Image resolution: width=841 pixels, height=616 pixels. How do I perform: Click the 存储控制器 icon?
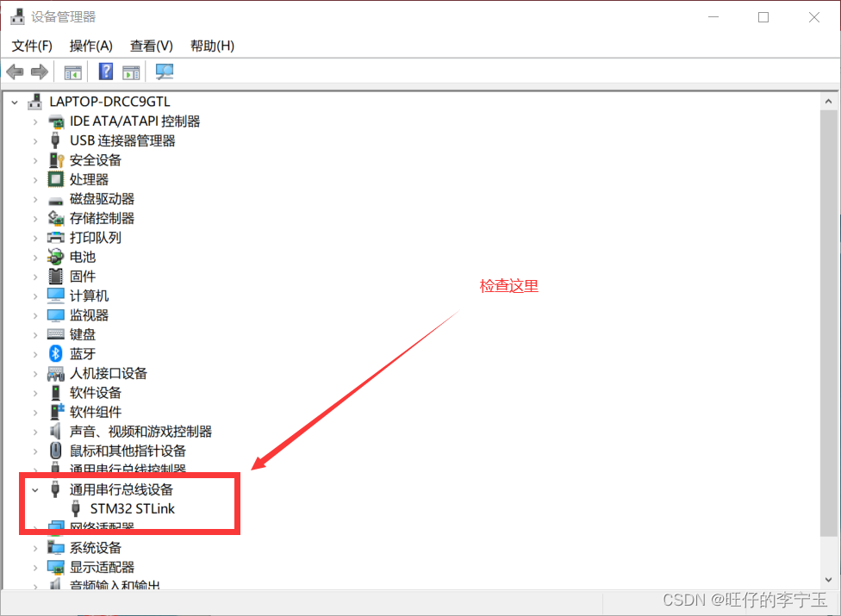coord(56,218)
